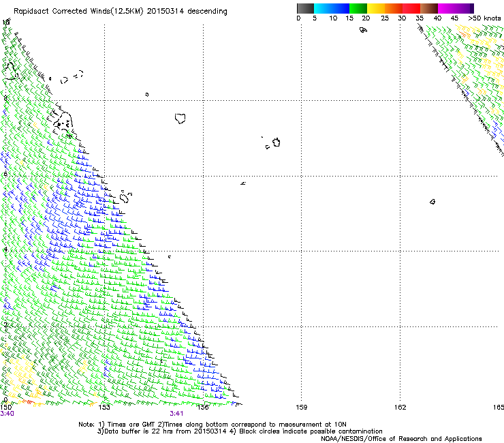Click the tiny island outline near 154.3E 8.2N

(147, 95)
